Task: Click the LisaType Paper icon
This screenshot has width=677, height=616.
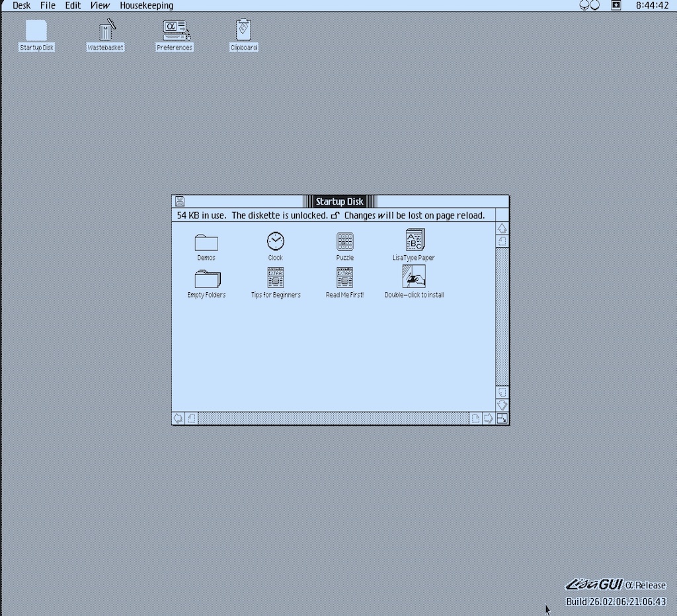Action: click(x=415, y=240)
